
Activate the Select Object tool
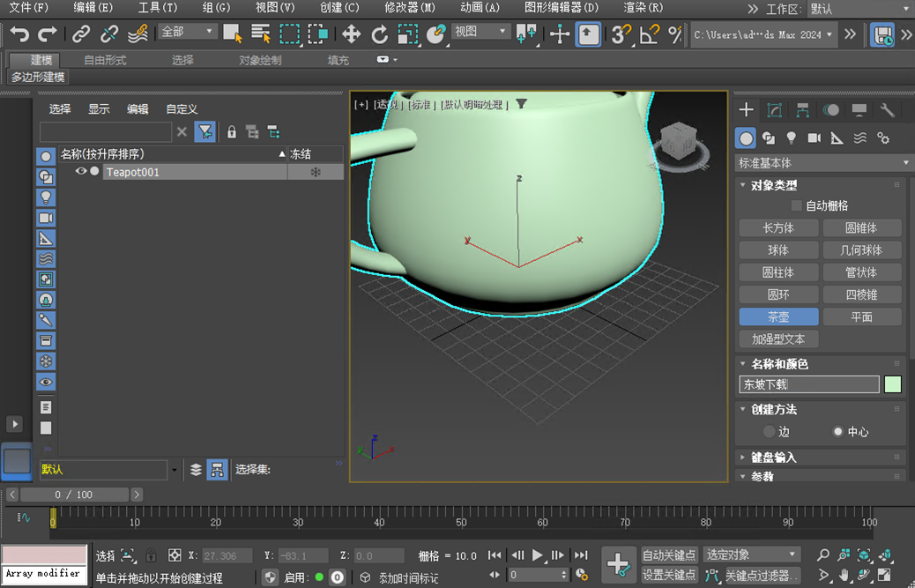233,34
